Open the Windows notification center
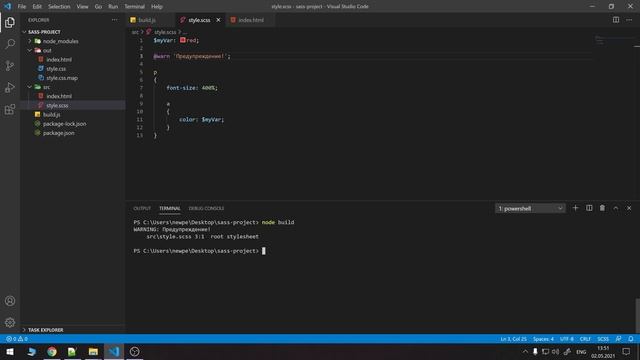640x360 pixels. point(626,351)
